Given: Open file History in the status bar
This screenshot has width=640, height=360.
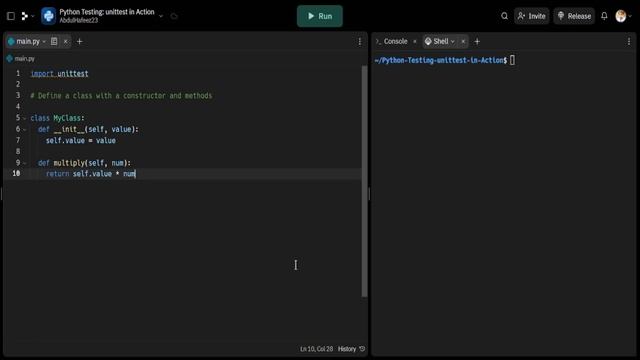Looking at the screenshot, I should coord(351,349).
